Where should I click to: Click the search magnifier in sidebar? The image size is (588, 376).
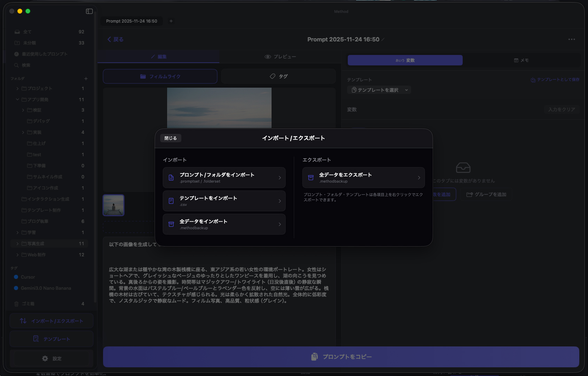(x=16, y=65)
